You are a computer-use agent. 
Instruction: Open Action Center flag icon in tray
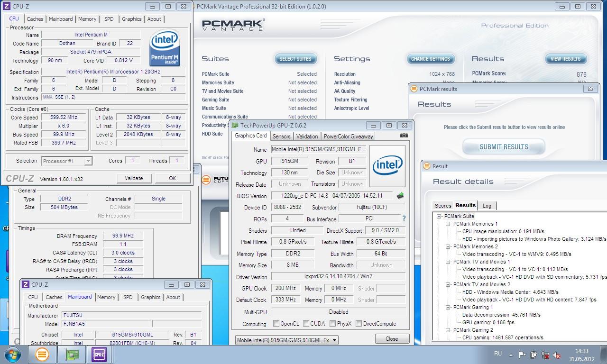[x=523, y=355]
